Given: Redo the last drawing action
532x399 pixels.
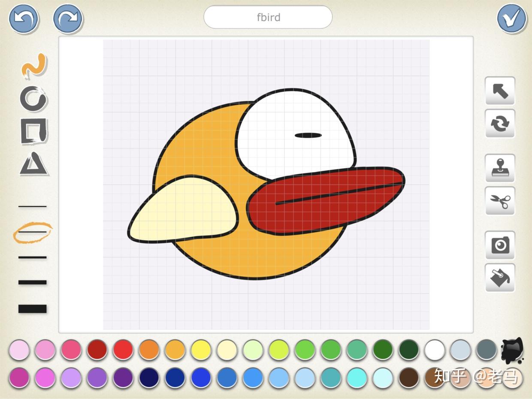Looking at the screenshot, I should pos(66,19).
